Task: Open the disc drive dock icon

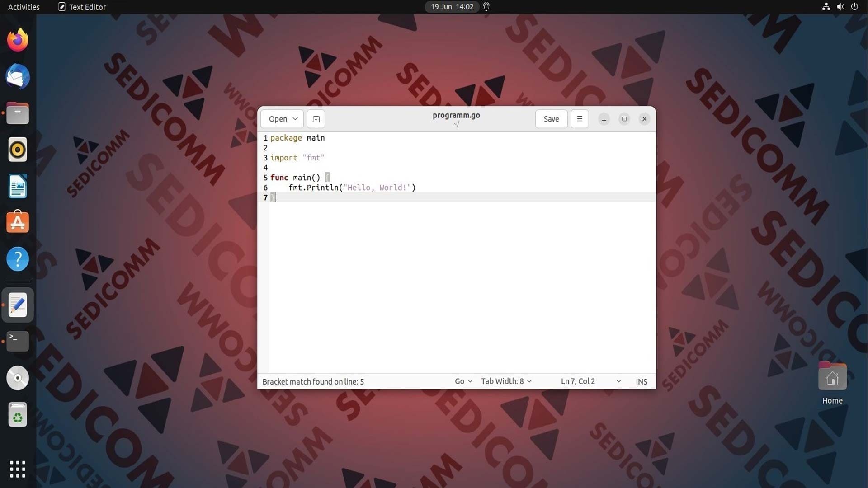Action: (18, 378)
